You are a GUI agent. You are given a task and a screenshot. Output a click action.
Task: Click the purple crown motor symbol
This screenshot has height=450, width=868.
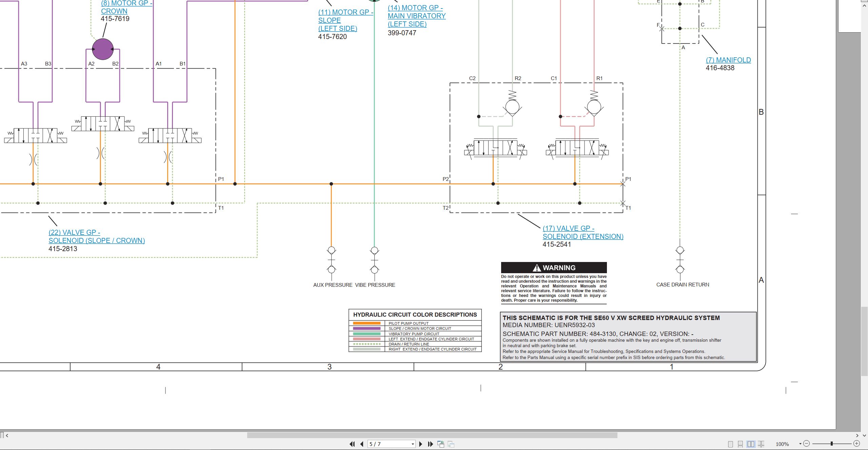103,49
